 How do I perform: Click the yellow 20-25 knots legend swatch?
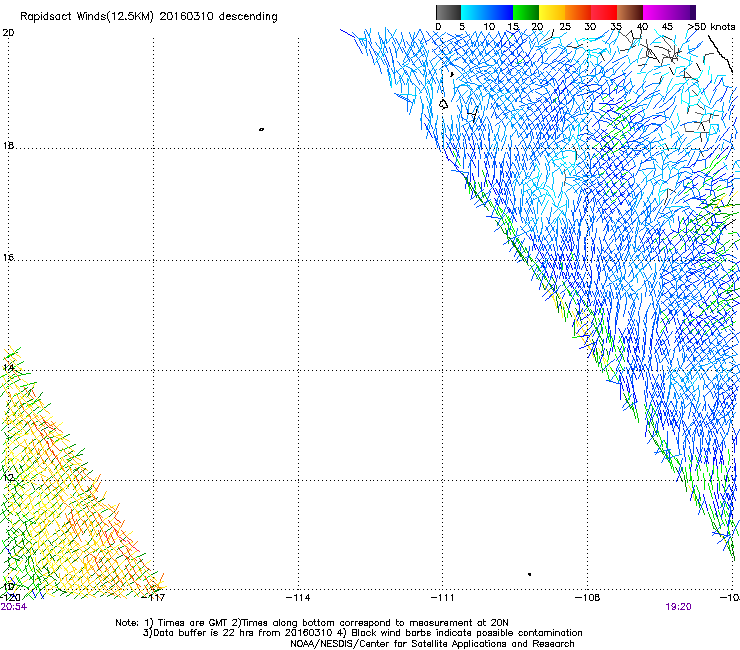(x=552, y=12)
